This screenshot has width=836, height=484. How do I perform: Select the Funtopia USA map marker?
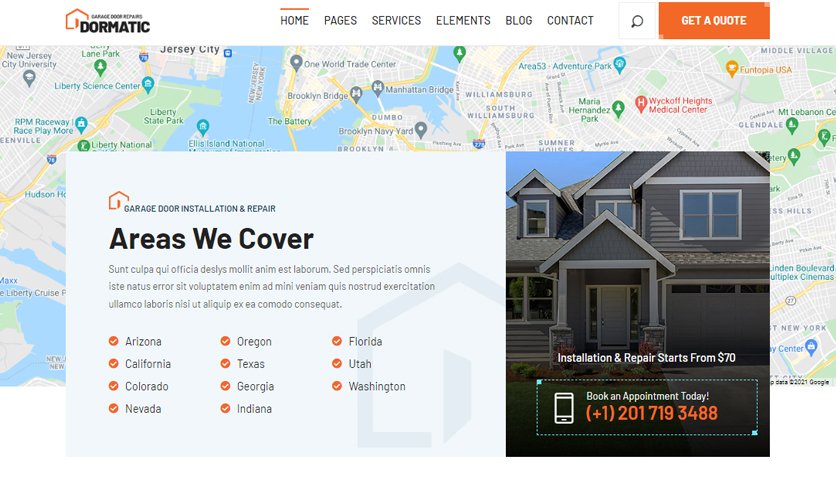click(732, 68)
